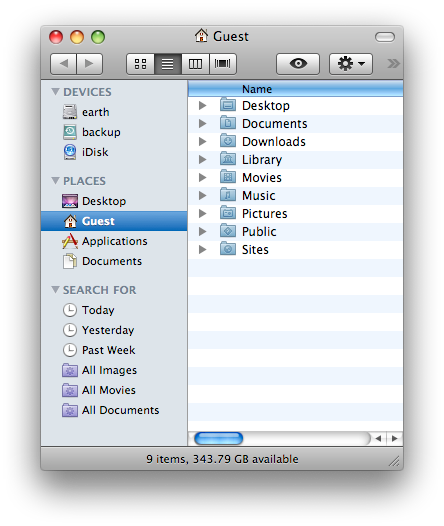Screen dimensions: 444x526
Task: Expand the Library folder disclosure triangle
Action: pyautogui.click(x=202, y=159)
